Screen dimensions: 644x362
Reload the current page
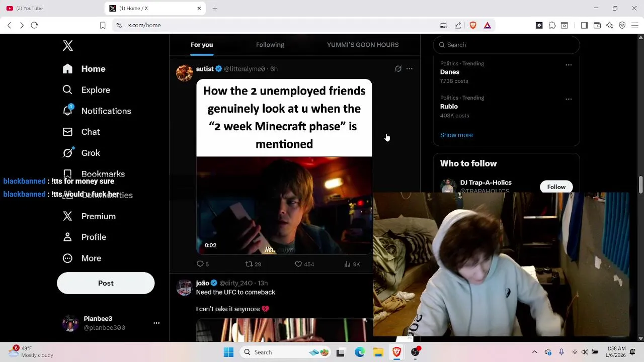tap(34, 25)
